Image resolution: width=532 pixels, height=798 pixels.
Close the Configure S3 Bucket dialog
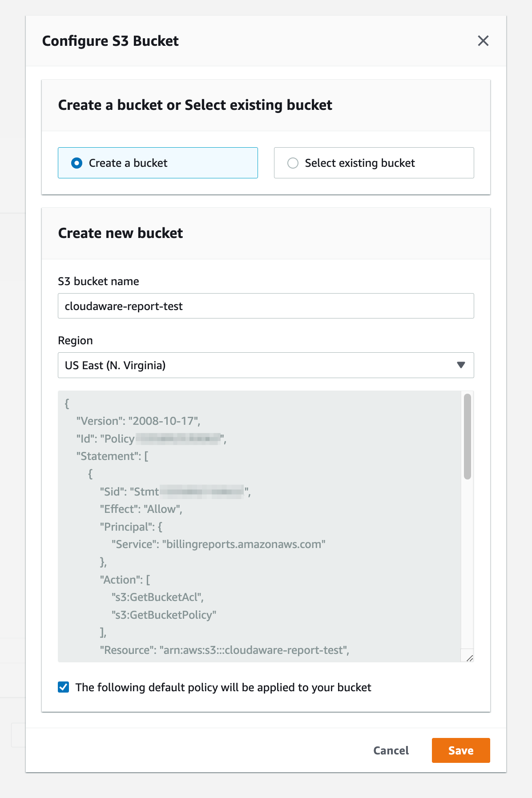(x=483, y=41)
